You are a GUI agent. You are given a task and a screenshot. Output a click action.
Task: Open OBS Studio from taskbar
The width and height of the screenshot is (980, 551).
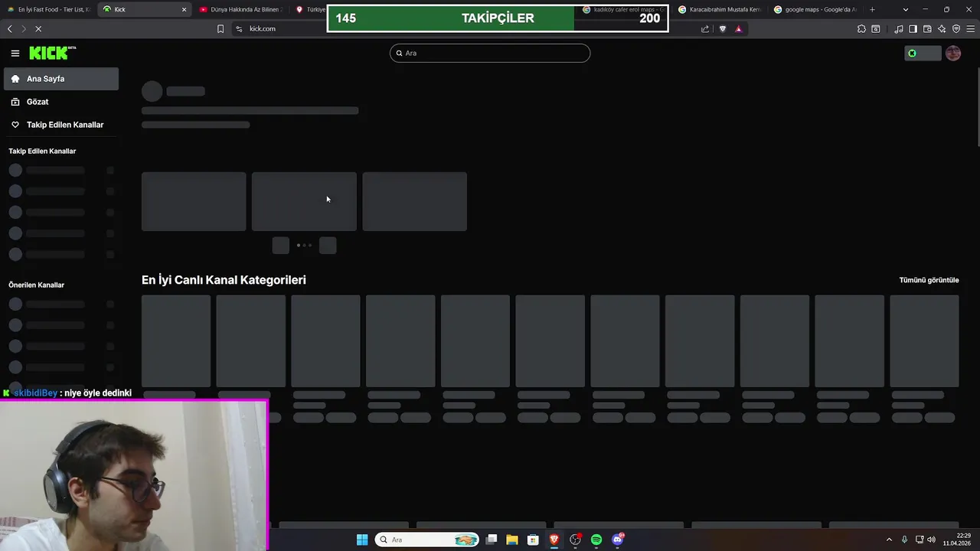575,540
